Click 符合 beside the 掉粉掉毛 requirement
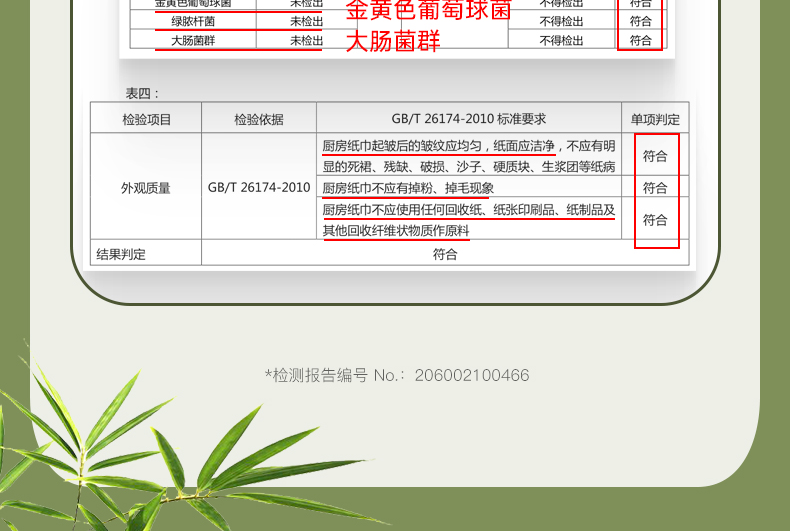 tap(655, 188)
